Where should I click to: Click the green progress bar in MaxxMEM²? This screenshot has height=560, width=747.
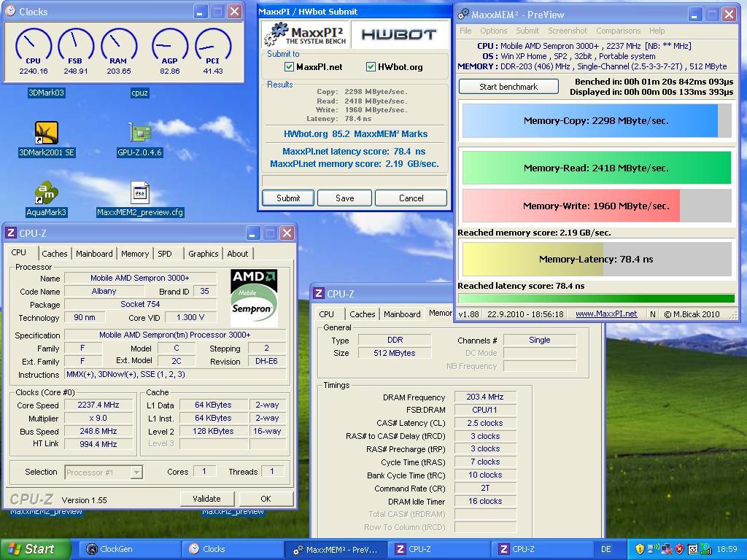(x=597, y=298)
